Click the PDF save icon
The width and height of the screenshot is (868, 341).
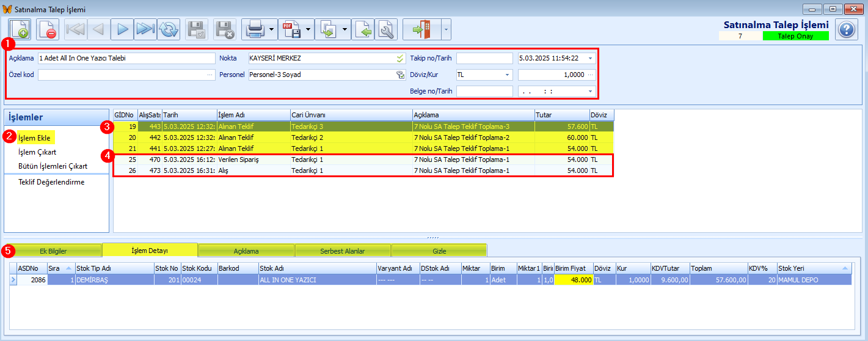(x=290, y=29)
